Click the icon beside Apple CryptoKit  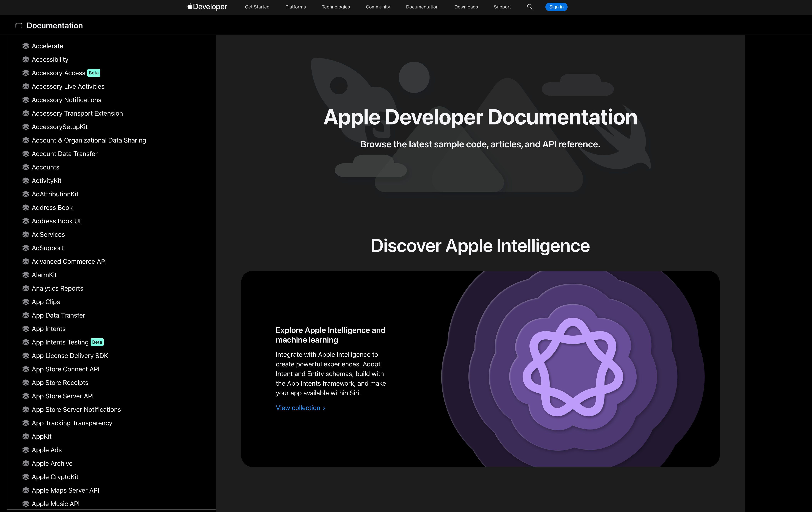click(26, 477)
